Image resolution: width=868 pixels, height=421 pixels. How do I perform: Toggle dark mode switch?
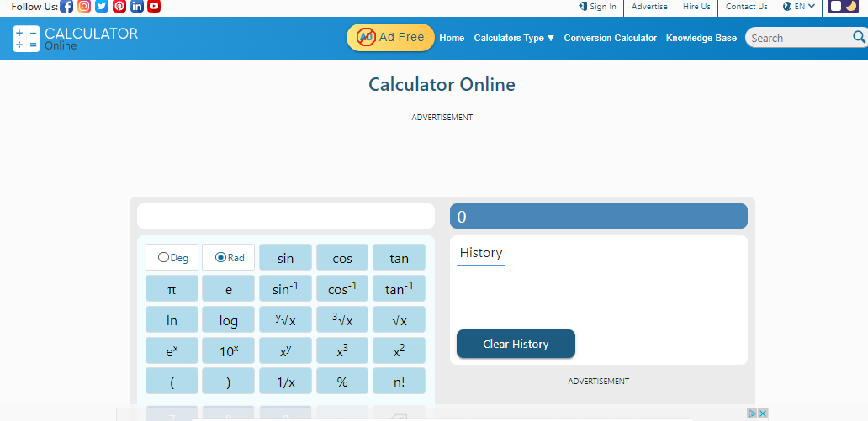pos(843,7)
